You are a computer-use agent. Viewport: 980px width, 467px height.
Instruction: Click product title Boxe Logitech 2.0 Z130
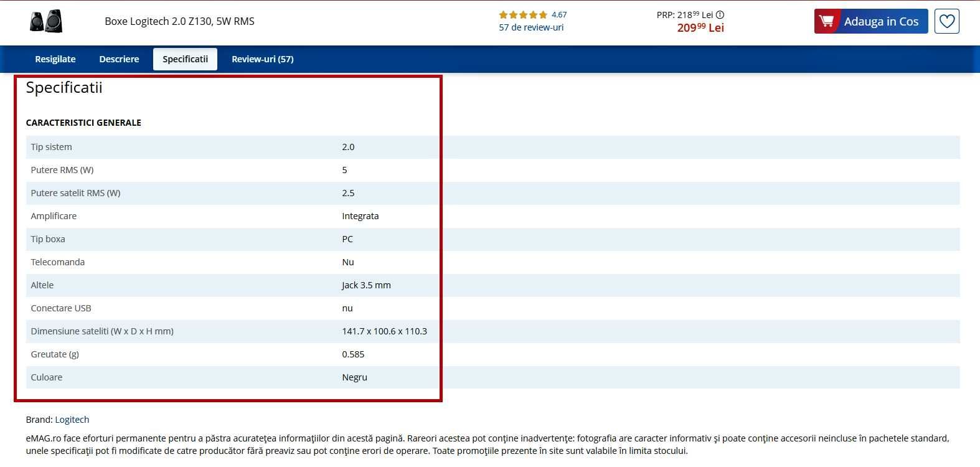click(179, 21)
